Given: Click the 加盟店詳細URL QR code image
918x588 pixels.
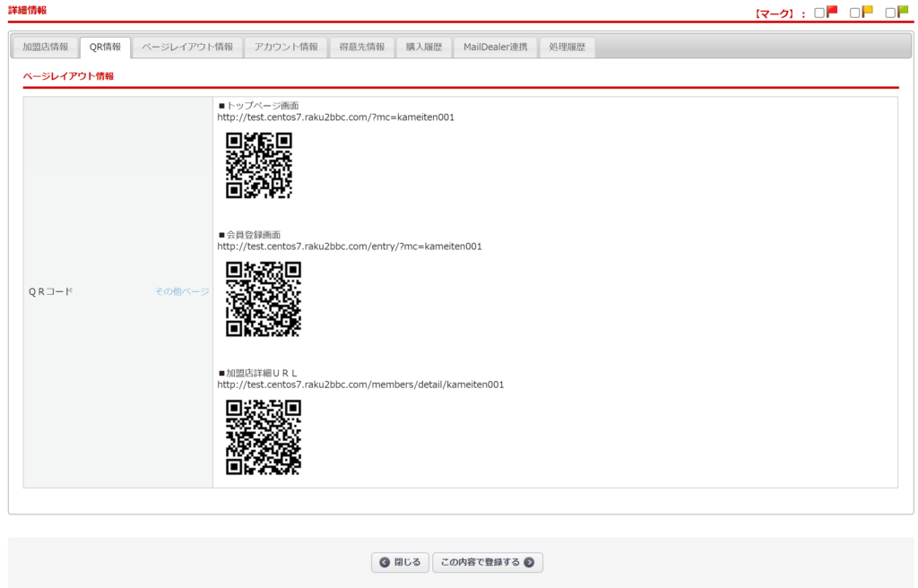Looking at the screenshot, I should click(x=264, y=437).
